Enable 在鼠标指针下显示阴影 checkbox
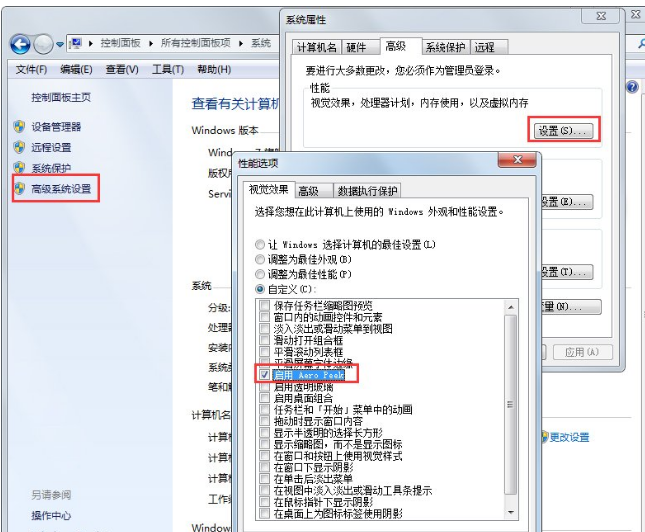Viewport: 645px width, 532px height. tap(264, 502)
